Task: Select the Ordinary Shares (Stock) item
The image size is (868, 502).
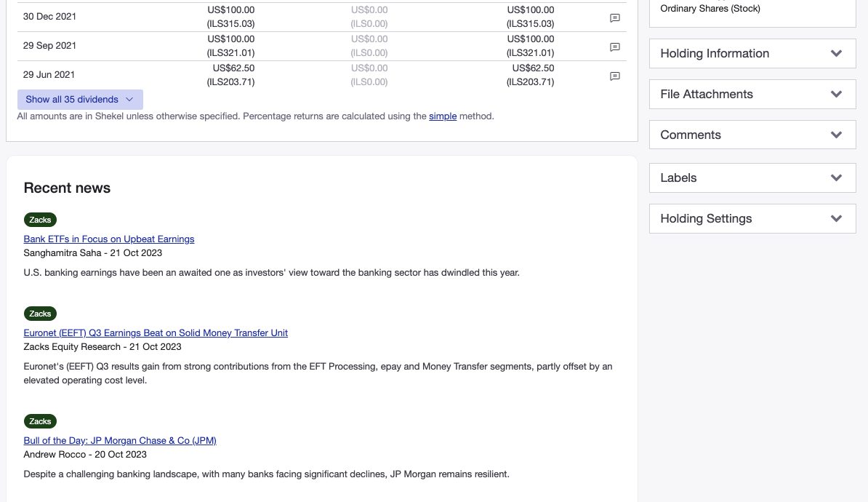Action: pos(710,9)
